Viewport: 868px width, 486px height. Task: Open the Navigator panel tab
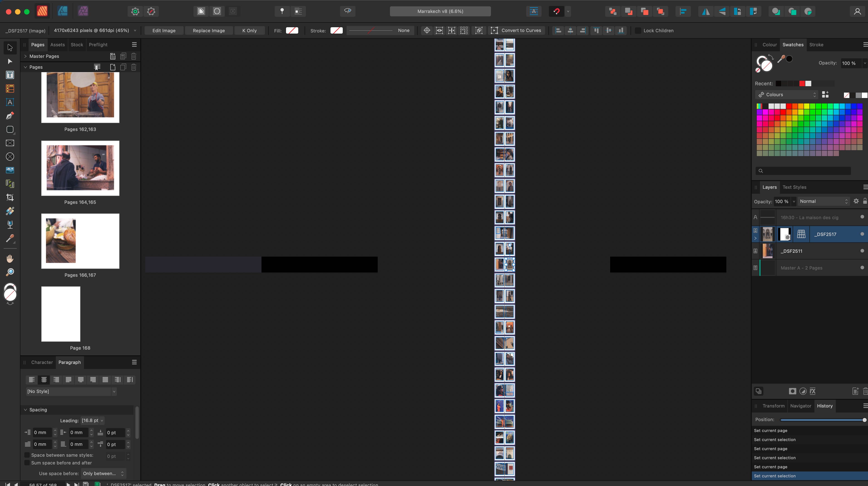click(x=801, y=406)
